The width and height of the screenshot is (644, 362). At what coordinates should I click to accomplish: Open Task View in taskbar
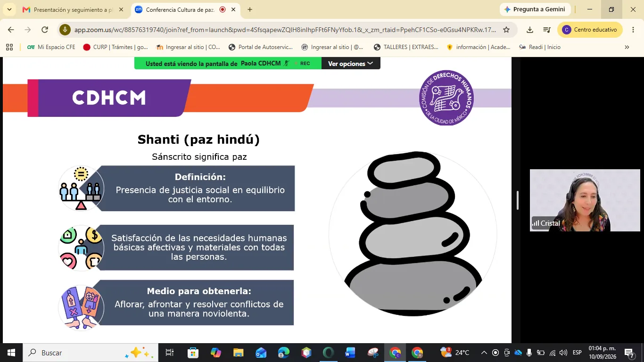pyautogui.click(x=170, y=353)
